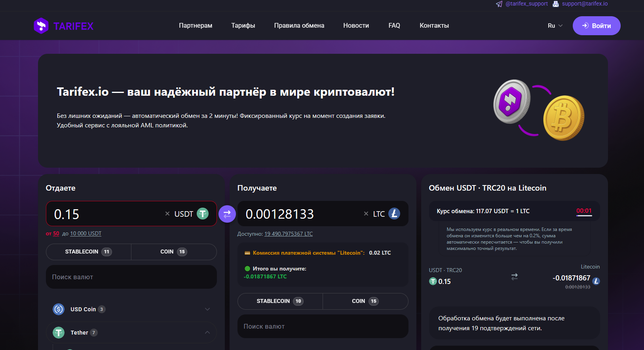Select COIN filter under Получаете
This screenshot has height=350, width=644.
[x=365, y=301]
